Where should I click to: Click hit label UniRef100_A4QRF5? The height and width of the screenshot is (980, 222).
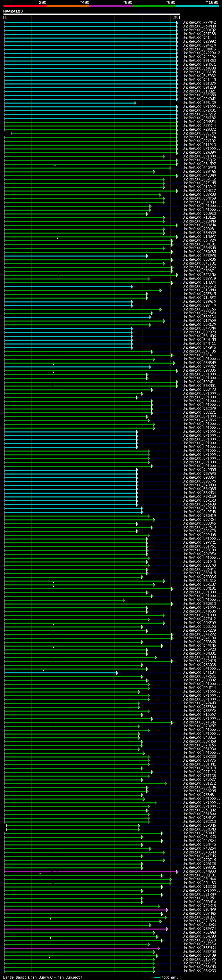199,168
